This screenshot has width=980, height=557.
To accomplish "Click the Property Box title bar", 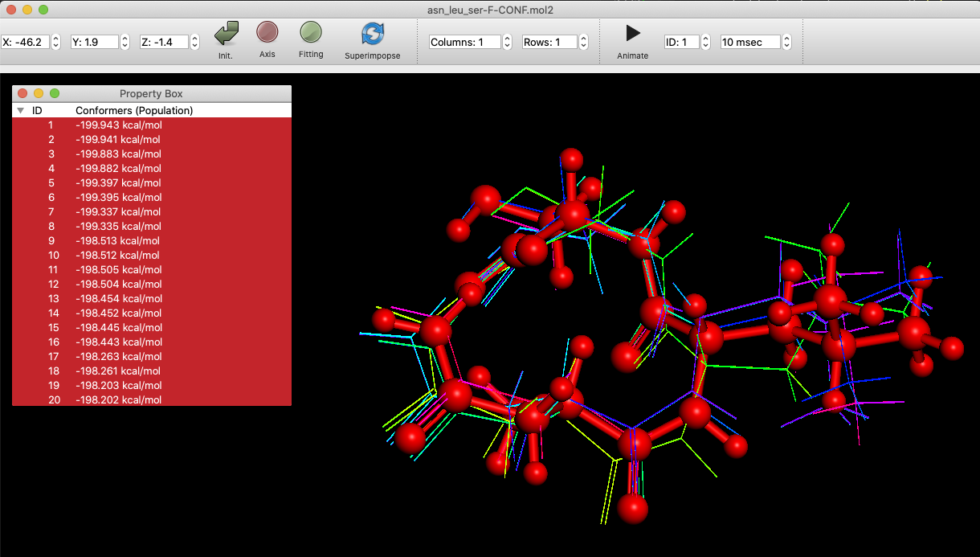I will point(151,93).
